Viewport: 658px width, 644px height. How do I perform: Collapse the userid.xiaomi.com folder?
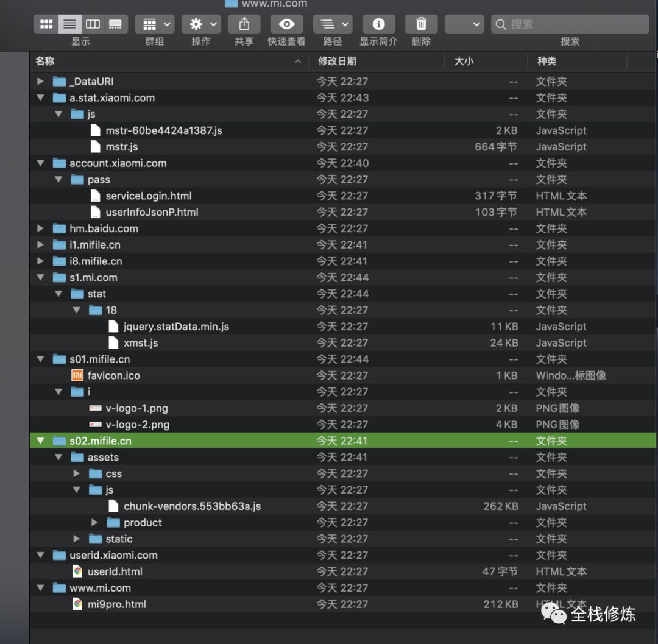pos(40,555)
